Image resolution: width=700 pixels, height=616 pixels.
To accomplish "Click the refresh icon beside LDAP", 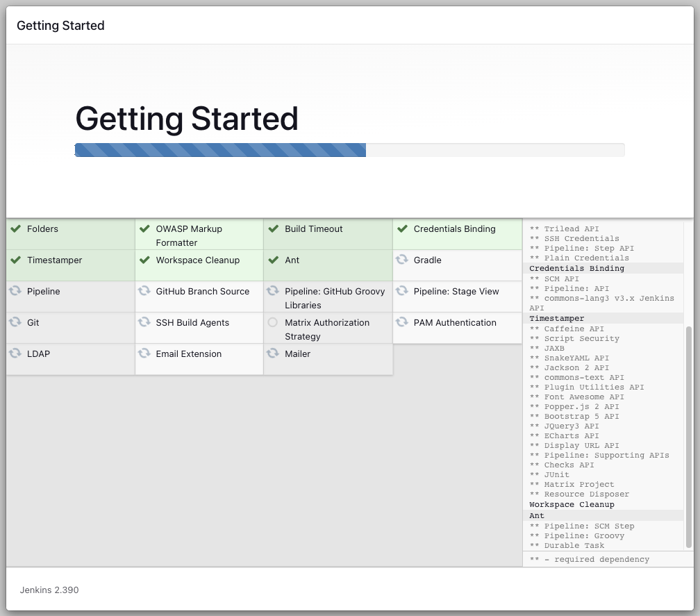I will pyautogui.click(x=15, y=353).
